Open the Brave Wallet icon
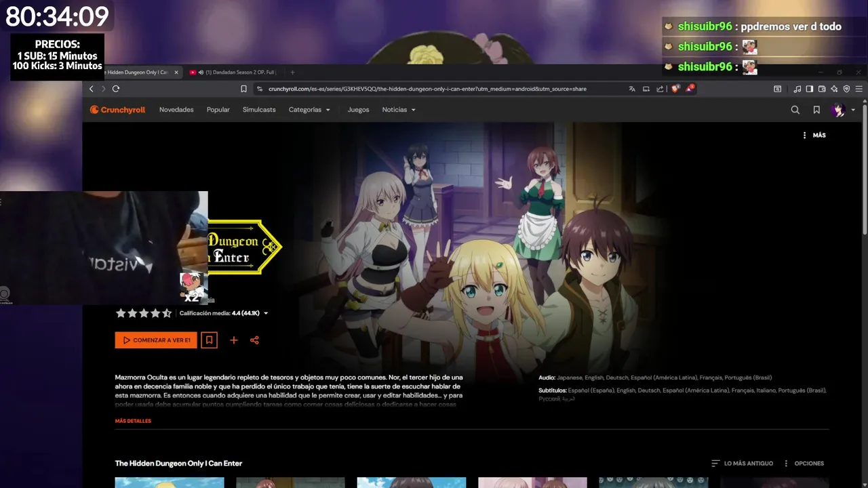Viewport: 868px width, 488px height. point(822,89)
